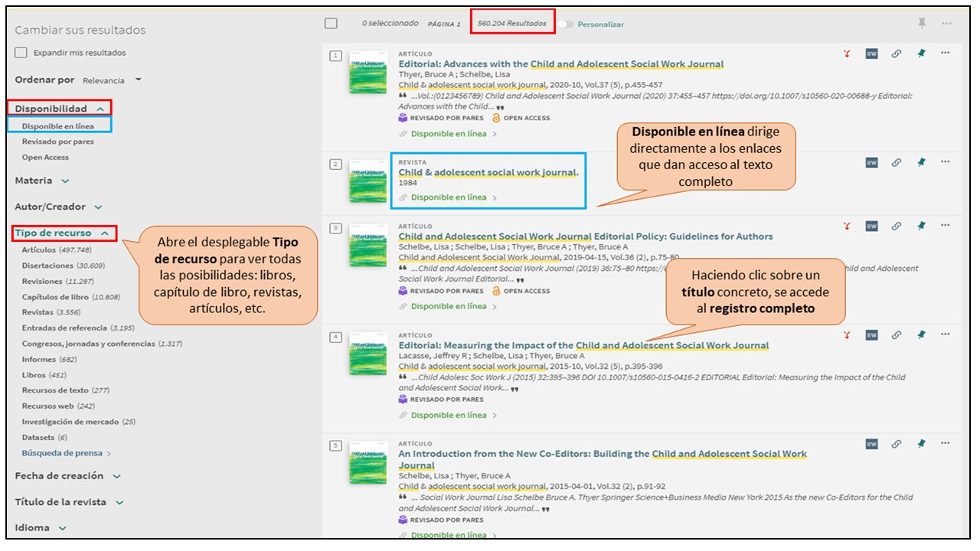Screen dimensions: 980x551
Task: Click the cover thumbnail of result 3
Action: [367, 245]
